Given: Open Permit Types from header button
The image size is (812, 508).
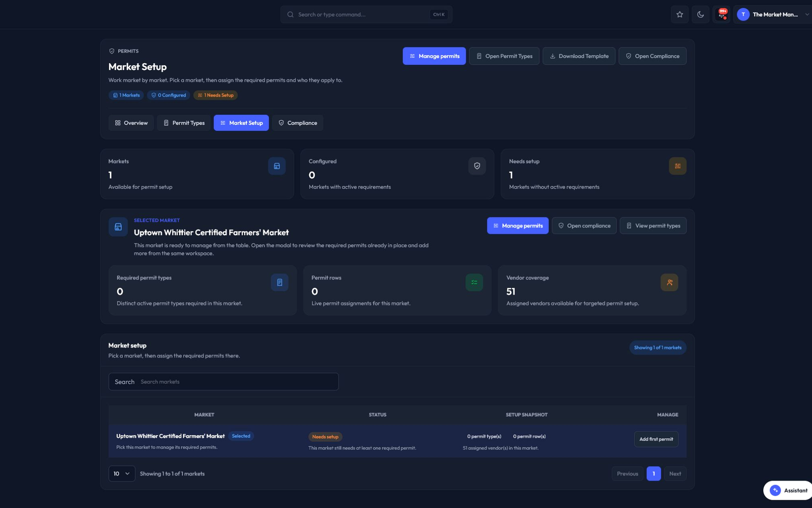Looking at the screenshot, I should point(504,56).
